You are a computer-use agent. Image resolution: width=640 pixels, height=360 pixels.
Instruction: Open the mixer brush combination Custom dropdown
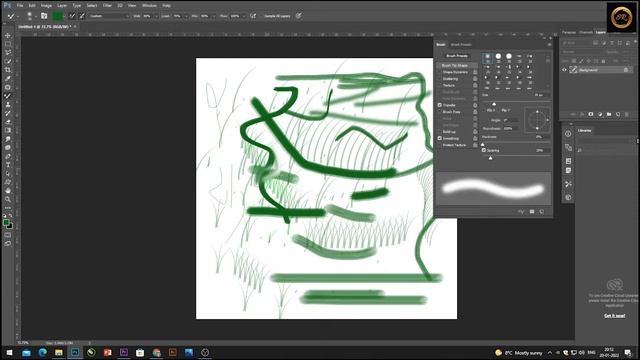click(109, 16)
